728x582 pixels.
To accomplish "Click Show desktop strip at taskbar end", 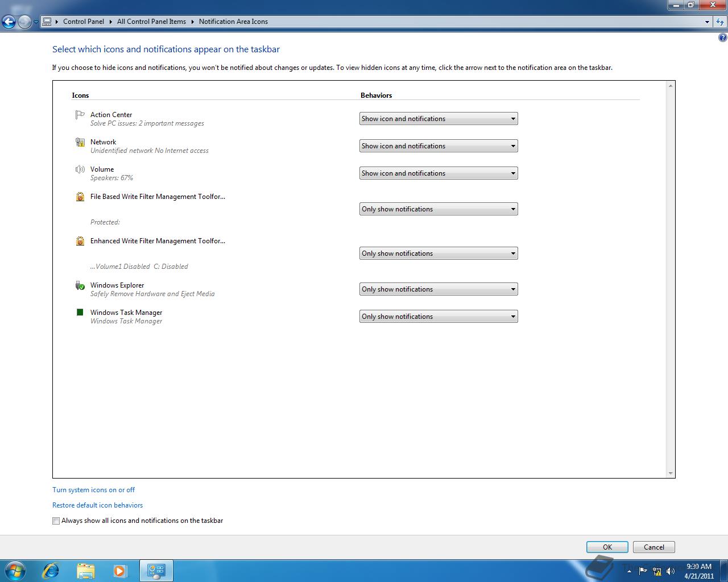I will click(723, 571).
